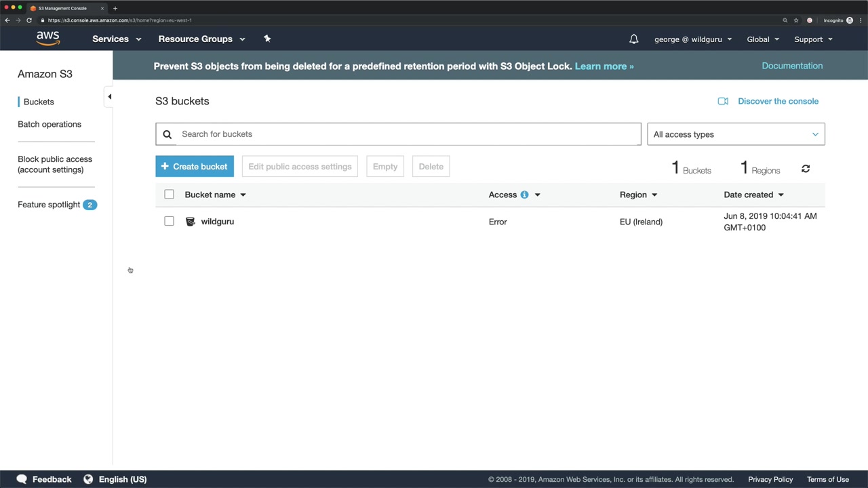Open the Chrome menu three-dot icon

tap(861, 20)
